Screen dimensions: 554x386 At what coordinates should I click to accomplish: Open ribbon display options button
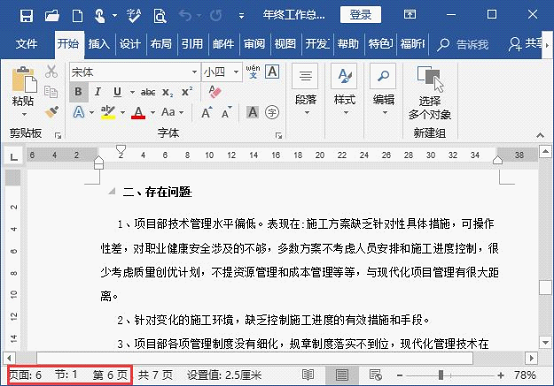pos(410,15)
